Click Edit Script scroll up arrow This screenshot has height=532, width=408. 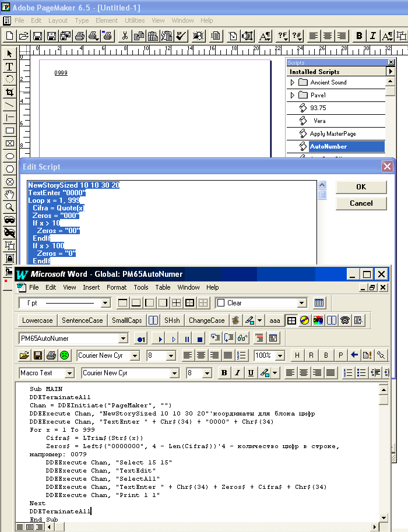click(322, 185)
